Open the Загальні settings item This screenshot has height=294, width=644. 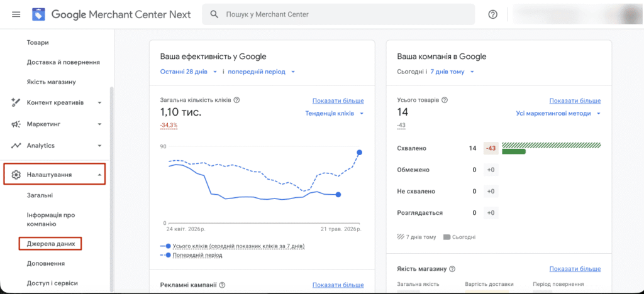tap(40, 195)
